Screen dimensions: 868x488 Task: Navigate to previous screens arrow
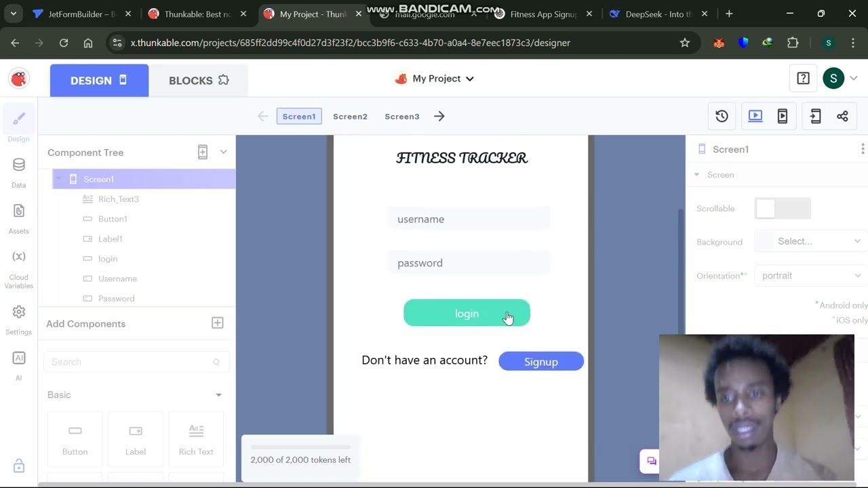262,117
